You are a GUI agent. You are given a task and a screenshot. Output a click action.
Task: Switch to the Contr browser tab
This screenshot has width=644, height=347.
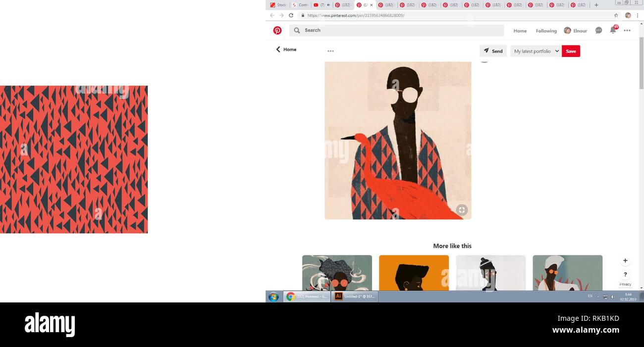coord(300,5)
